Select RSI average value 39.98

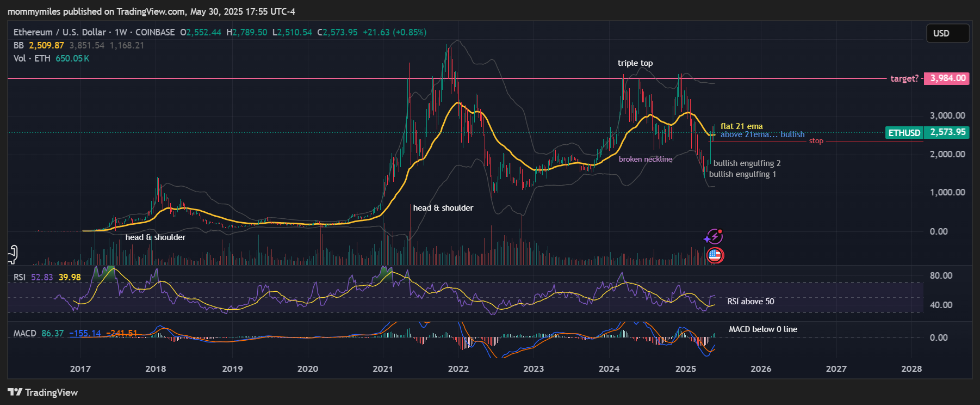[x=70, y=277]
